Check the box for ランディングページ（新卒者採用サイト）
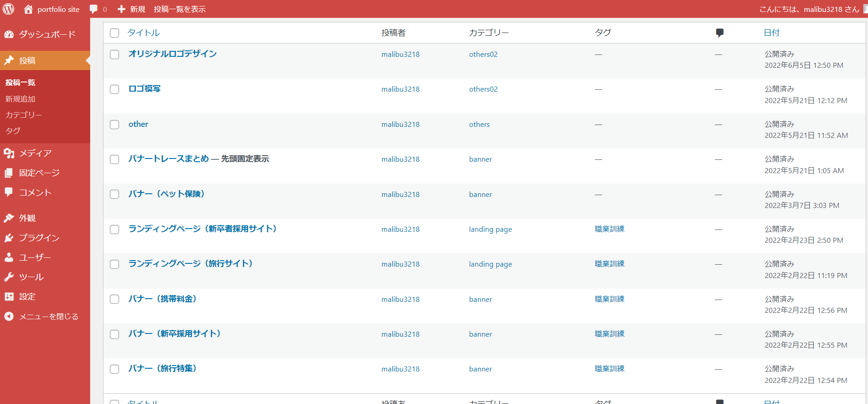 (114, 229)
